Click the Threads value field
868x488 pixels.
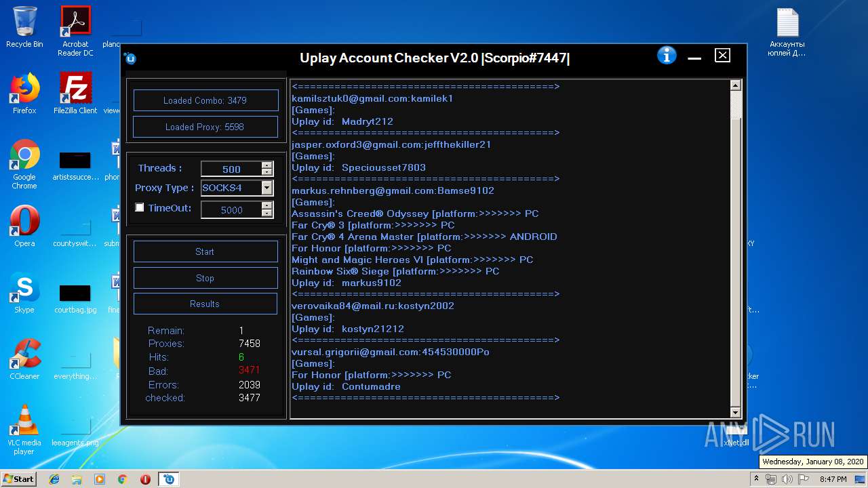[231, 169]
